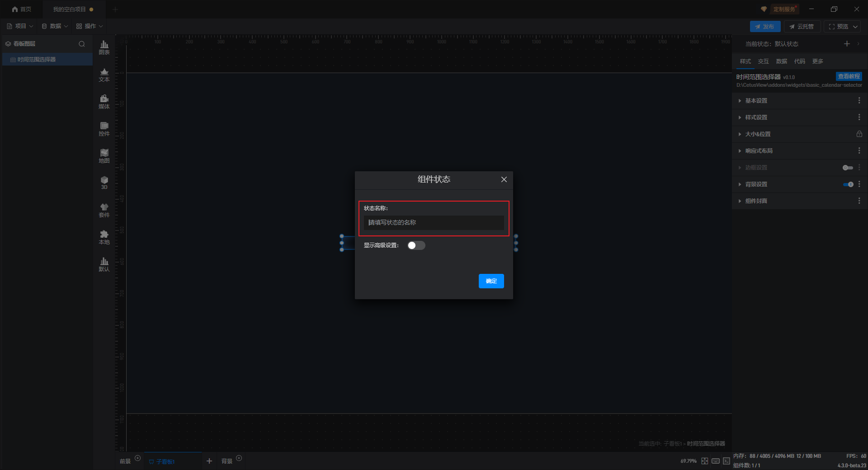Screen dimensions: 868x470
Task: Open more options for 样式设置
Action: [x=859, y=117]
